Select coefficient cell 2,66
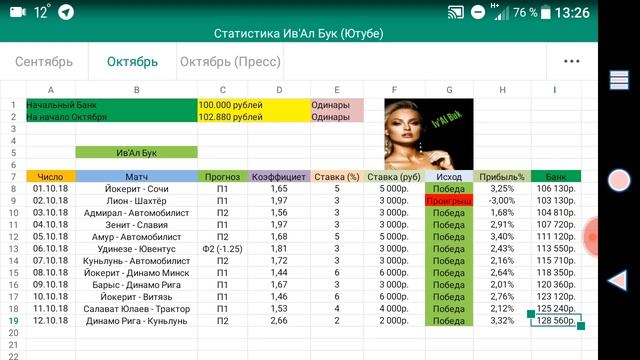Screen dimensions: 640x360 pos(279,321)
